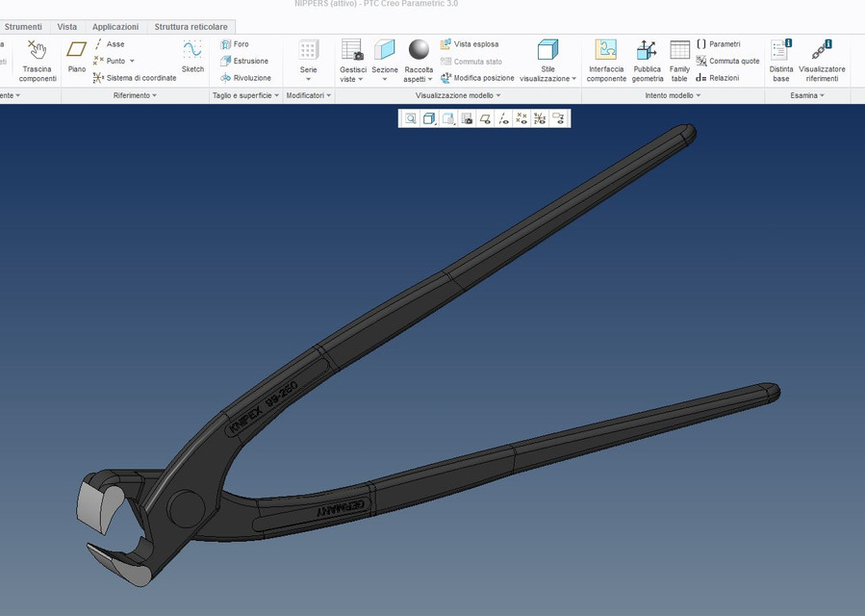
Task: Switch to the Vista ribbon tab
Action: point(66,26)
